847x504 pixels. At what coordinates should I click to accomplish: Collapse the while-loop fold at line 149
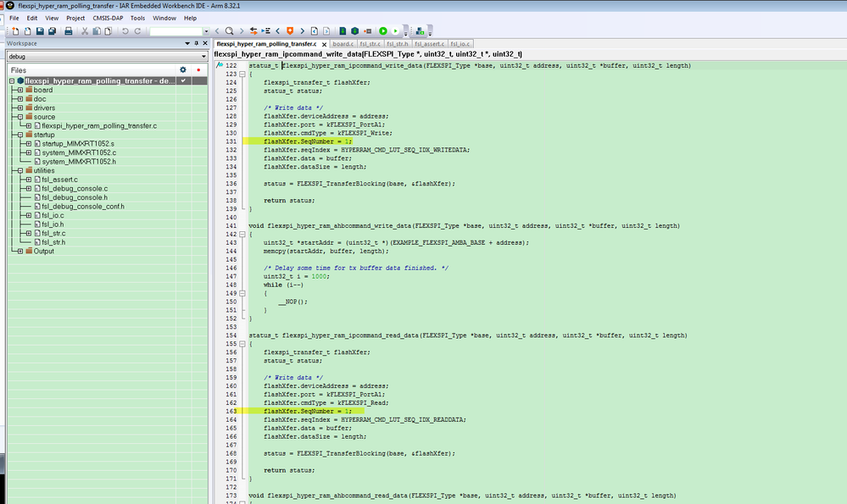pyautogui.click(x=242, y=293)
